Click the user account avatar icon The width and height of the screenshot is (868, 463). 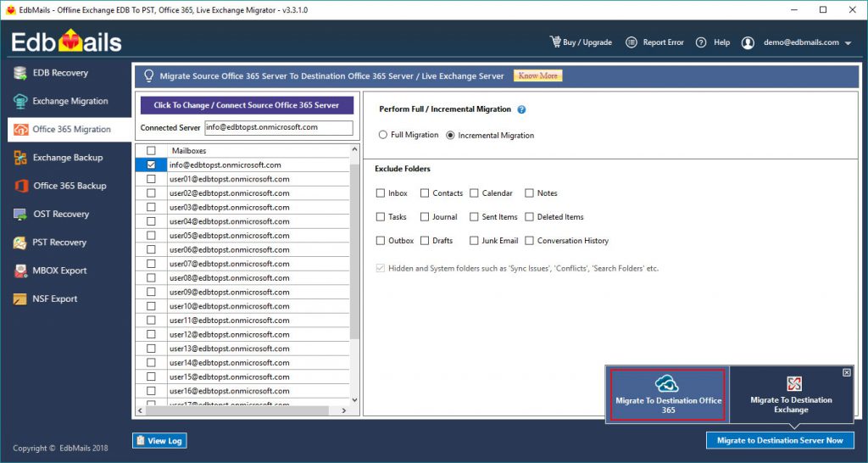(748, 42)
